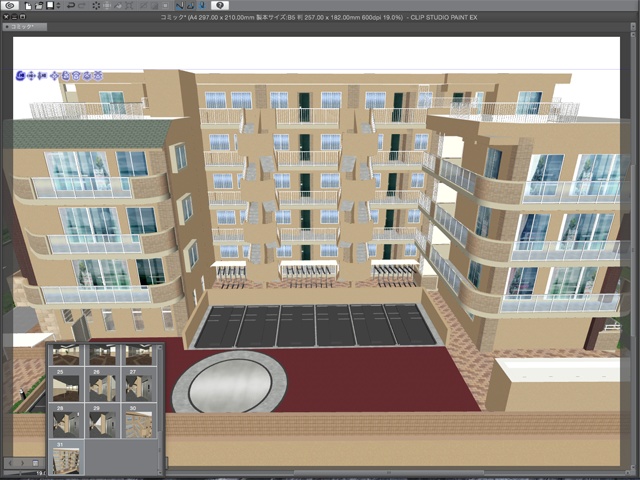
Task: Click the Clear outside selection toolbar icon
Action: coord(107,6)
